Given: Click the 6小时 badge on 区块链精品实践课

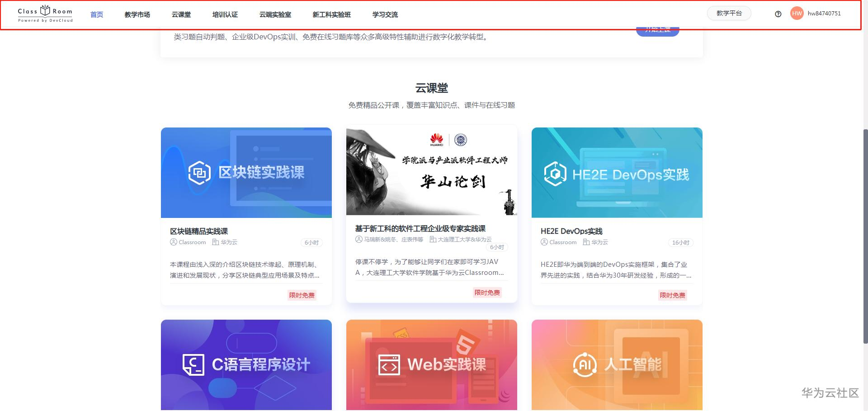Looking at the screenshot, I should click(311, 243).
